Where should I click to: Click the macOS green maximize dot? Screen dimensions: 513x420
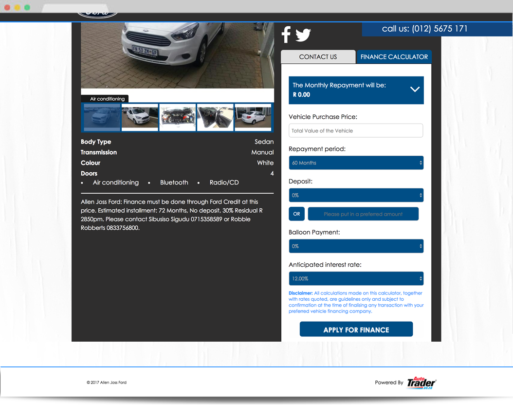[x=27, y=7]
